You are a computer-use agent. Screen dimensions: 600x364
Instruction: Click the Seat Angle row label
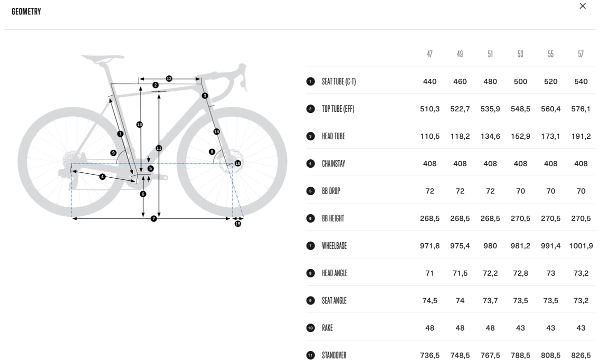334,301
